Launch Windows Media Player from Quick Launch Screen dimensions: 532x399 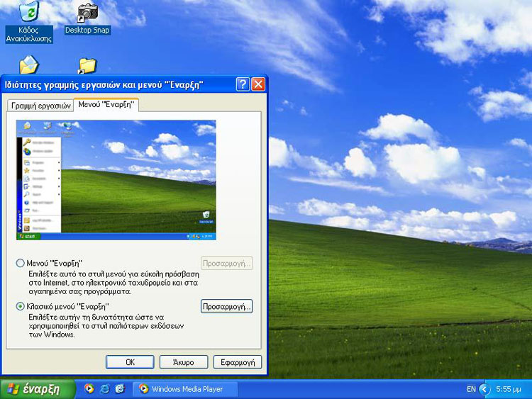89,388
